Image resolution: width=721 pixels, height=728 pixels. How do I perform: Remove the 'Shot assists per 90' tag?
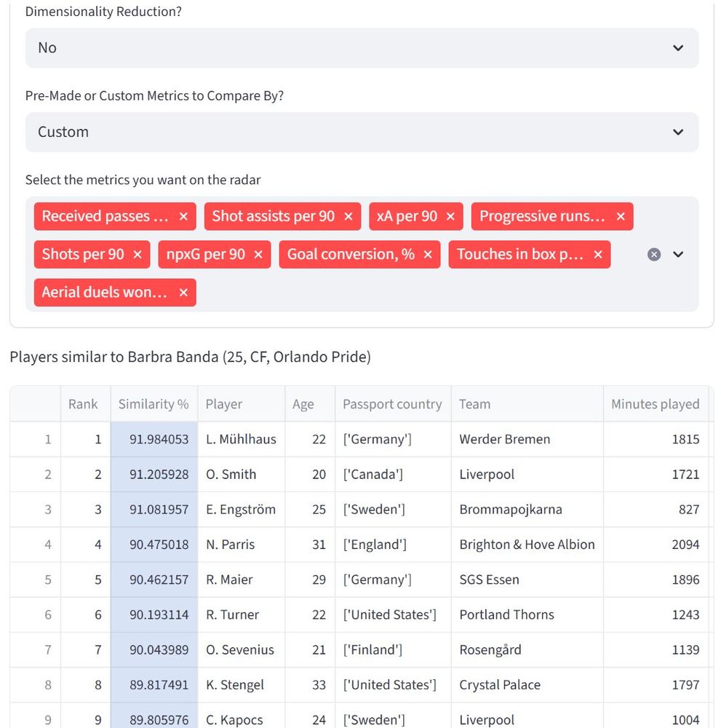click(348, 216)
